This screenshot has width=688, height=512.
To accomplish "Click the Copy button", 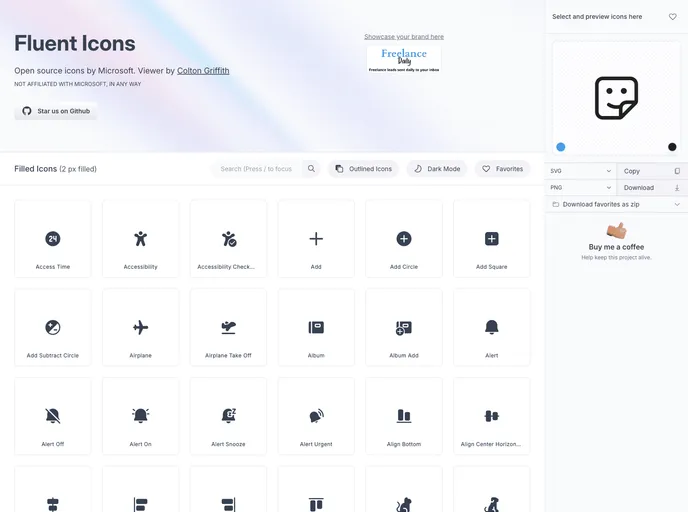I will (x=652, y=171).
